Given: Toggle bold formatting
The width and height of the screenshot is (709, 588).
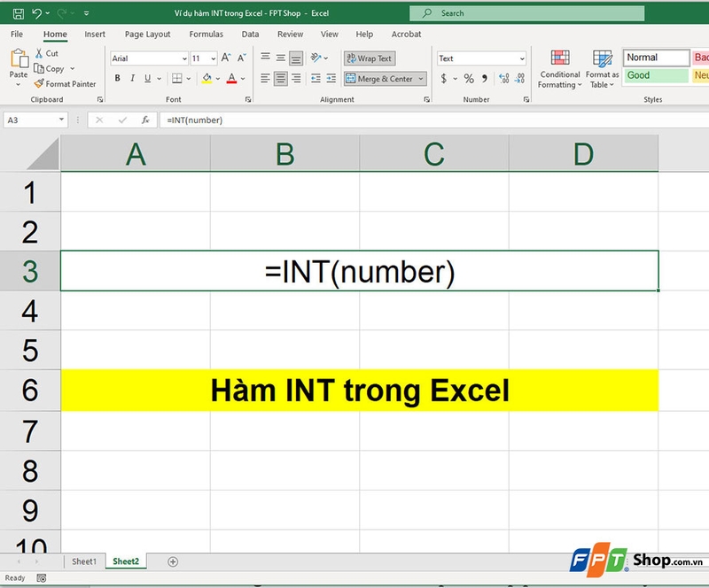Looking at the screenshot, I should [x=118, y=78].
